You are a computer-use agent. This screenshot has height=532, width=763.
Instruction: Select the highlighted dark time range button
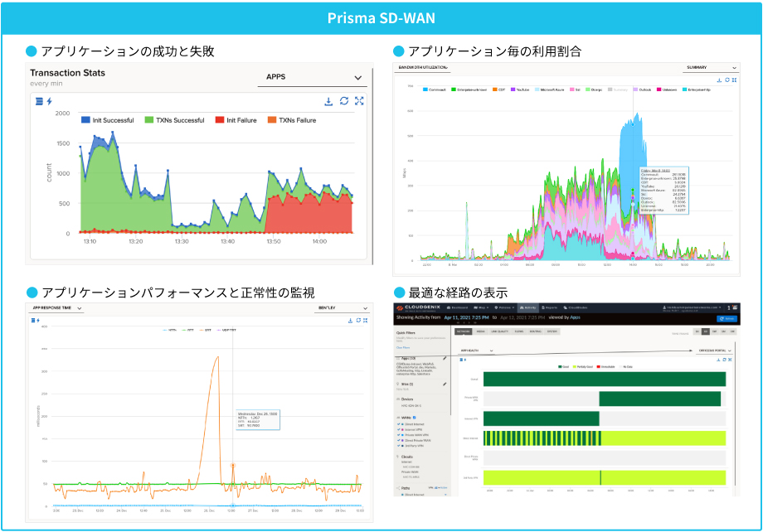pyautogui.click(x=706, y=331)
